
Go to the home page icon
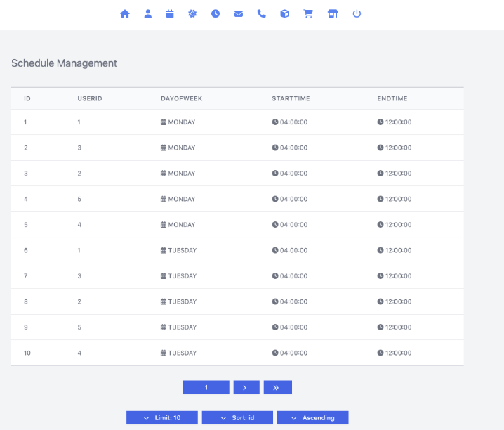[x=125, y=13]
